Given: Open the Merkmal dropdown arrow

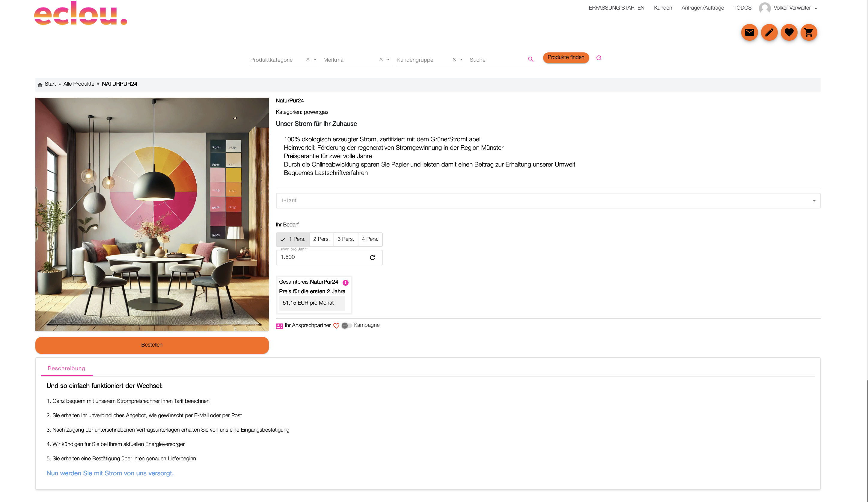Looking at the screenshot, I should pos(388,60).
